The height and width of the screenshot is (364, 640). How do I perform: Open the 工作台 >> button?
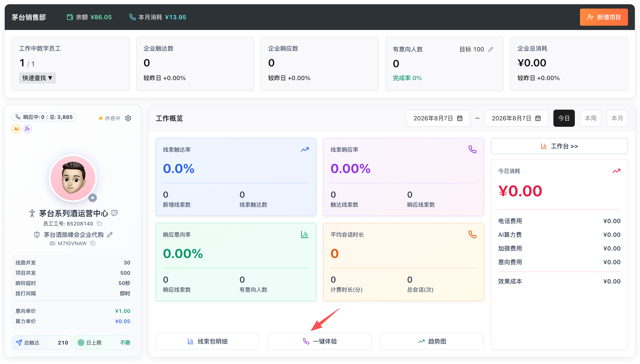(559, 146)
